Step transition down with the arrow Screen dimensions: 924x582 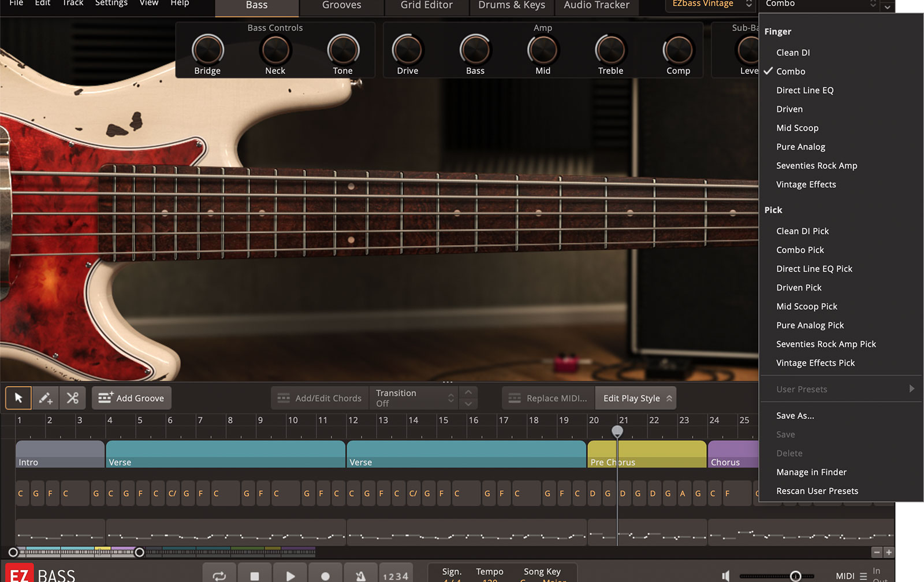click(468, 403)
